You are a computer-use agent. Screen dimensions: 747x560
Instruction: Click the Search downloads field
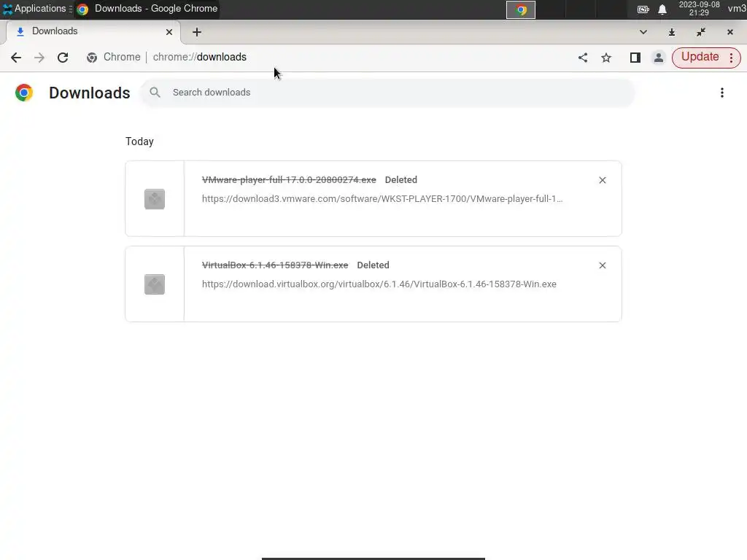(x=388, y=93)
